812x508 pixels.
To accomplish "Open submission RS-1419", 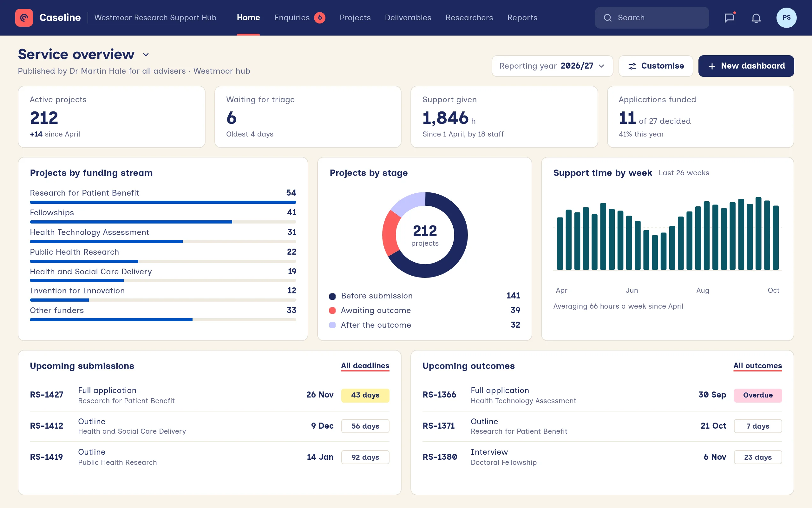I will click(209, 457).
